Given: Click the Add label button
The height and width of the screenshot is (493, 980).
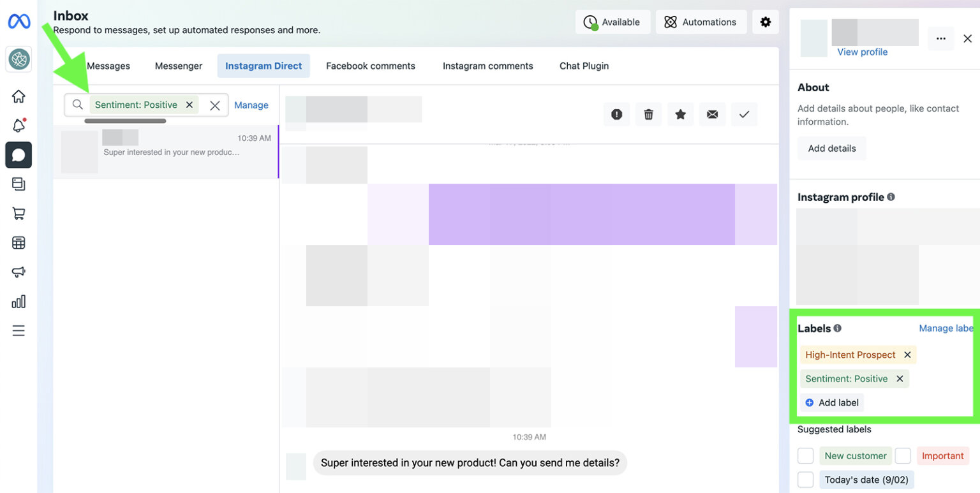Looking at the screenshot, I should click(832, 402).
